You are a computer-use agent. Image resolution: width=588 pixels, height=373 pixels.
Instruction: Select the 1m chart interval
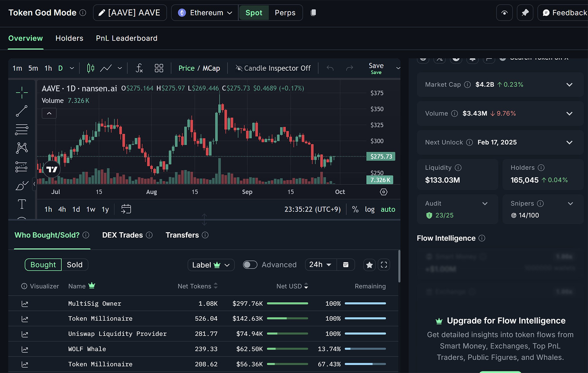[17, 68]
